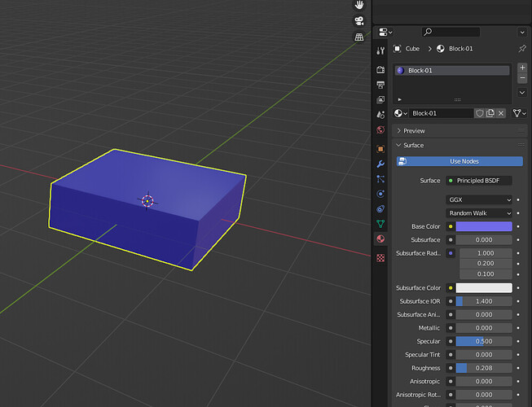Click the Metallic input socket dot
Viewport: 532px width, 407px height.
[451, 328]
